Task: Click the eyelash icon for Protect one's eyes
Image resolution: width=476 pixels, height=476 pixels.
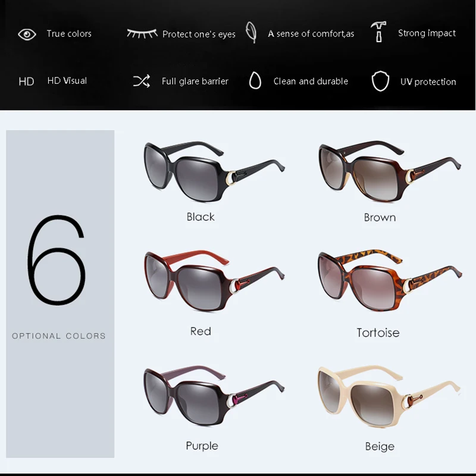Action: pos(142,33)
